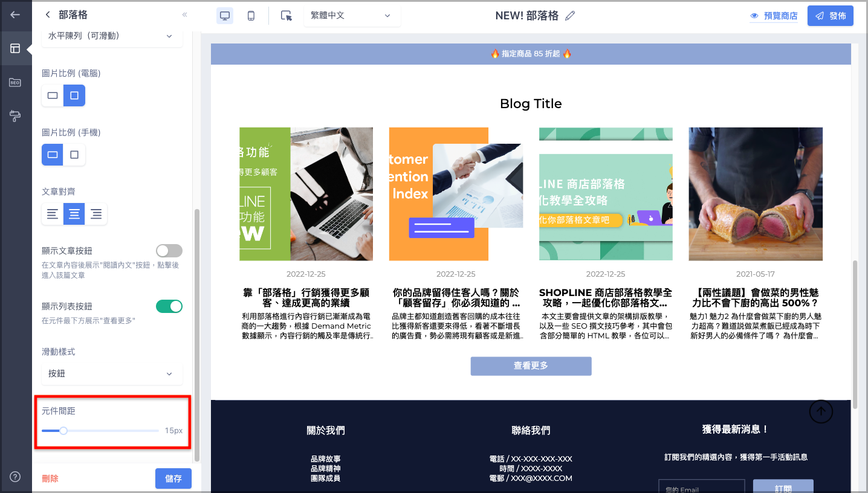Switch to mobile preview mode
The width and height of the screenshot is (868, 493).
click(251, 16)
